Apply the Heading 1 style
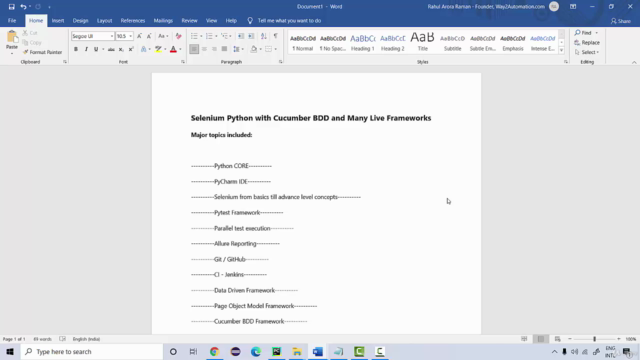Viewport: 640px width, 360px height. (x=362, y=42)
